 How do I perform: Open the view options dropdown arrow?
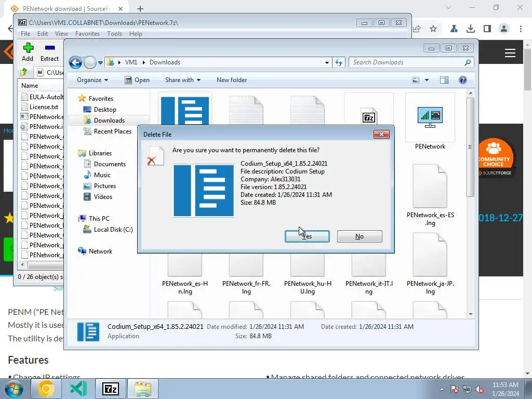[427, 80]
